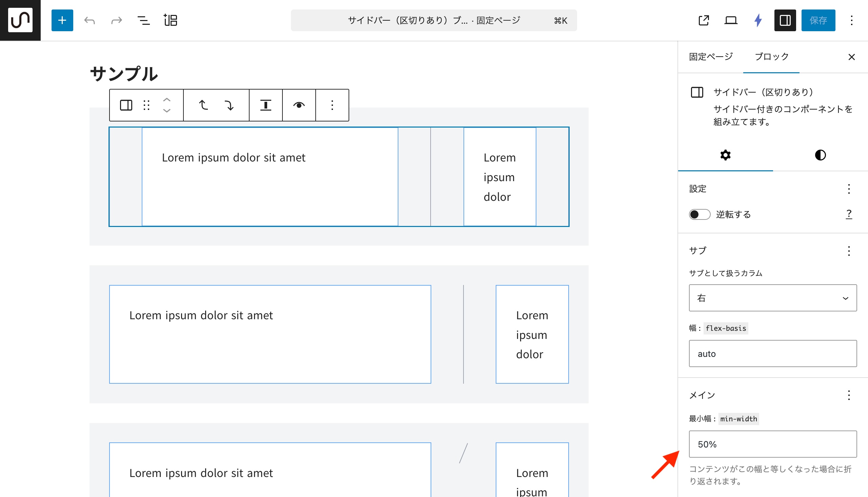Open the page in new tab icon

click(x=704, y=20)
